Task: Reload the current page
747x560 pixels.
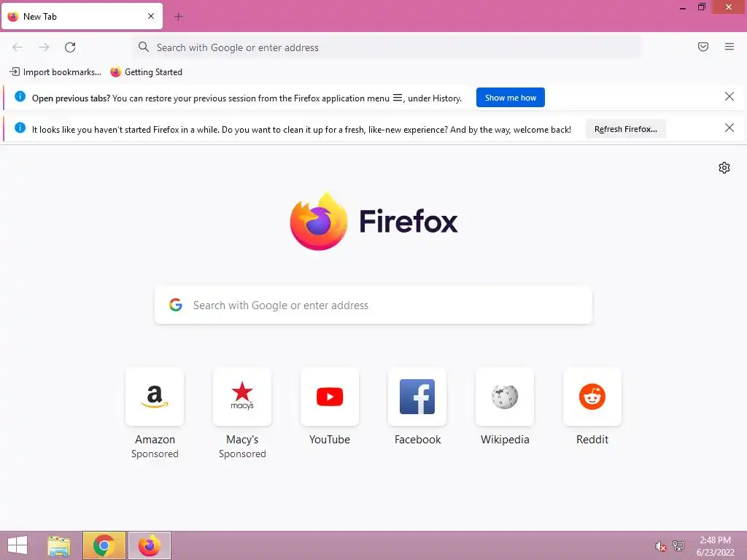Action: [70, 47]
